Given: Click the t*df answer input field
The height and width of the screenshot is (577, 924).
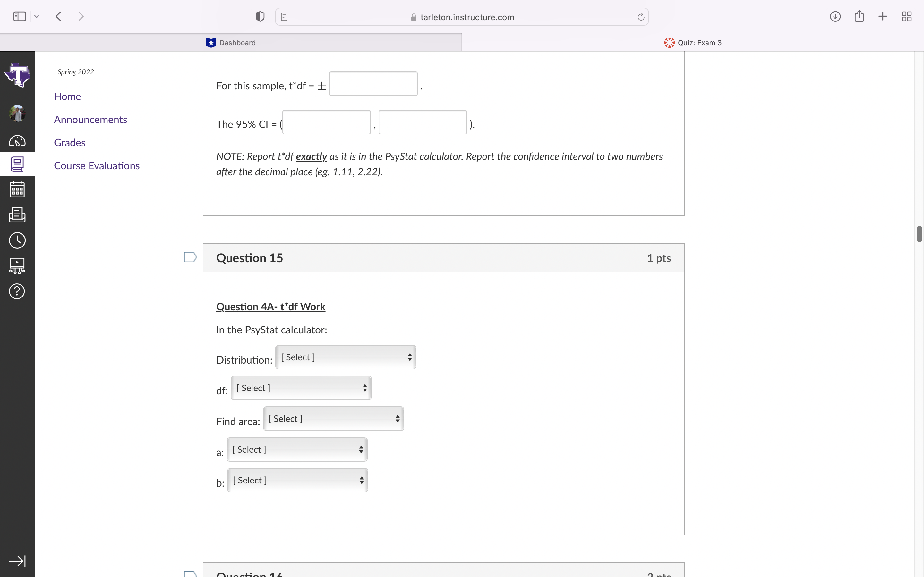Looking at the screenshot, I should pyautogui.click(x=373, y=84).
